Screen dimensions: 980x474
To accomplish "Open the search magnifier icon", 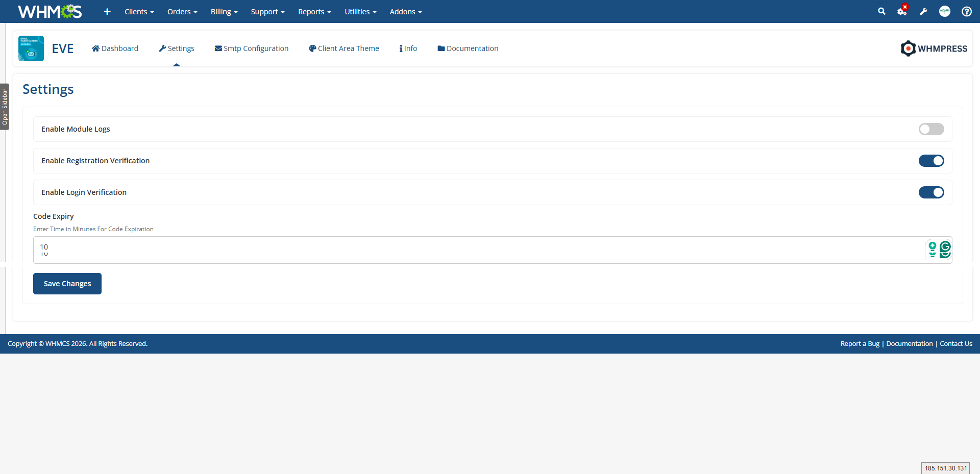I will (x=881, y=11).
